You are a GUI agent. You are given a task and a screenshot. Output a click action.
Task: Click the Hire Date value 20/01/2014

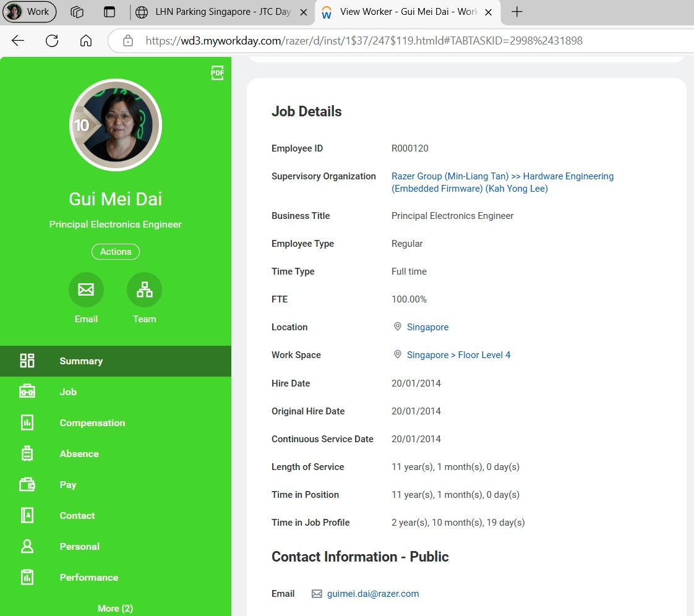click(416, 383)
